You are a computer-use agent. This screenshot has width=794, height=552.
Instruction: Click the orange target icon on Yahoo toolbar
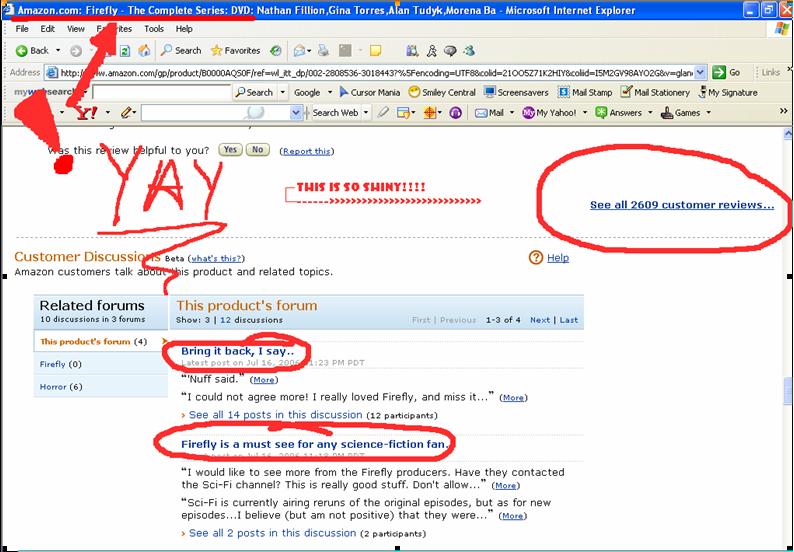pos(429,113)
